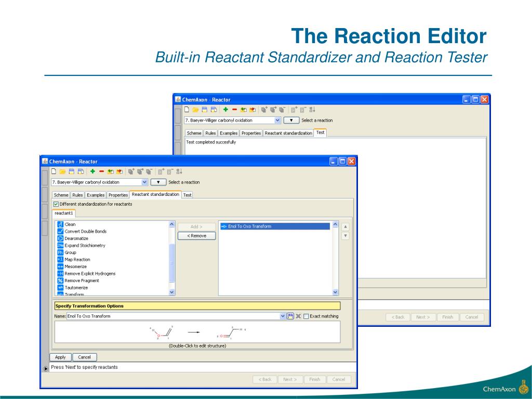Select the reactant1 sub-tab
Image resolution: width=532 pixels, height=399 pixels.
64,214
